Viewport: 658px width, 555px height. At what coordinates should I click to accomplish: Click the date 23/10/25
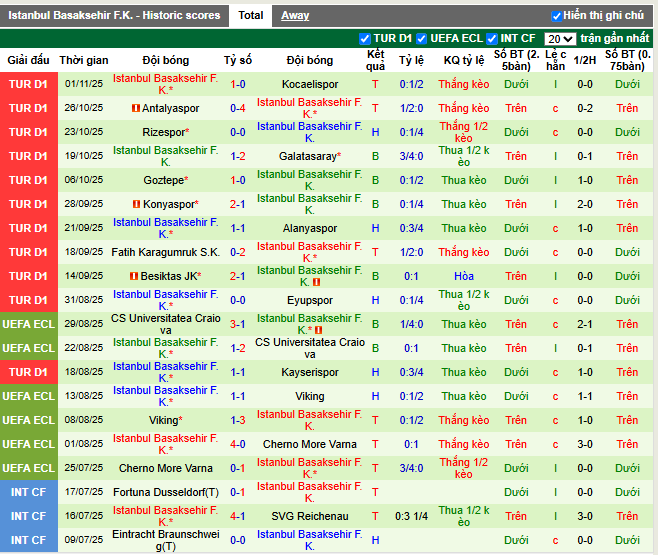click(84, 132)
